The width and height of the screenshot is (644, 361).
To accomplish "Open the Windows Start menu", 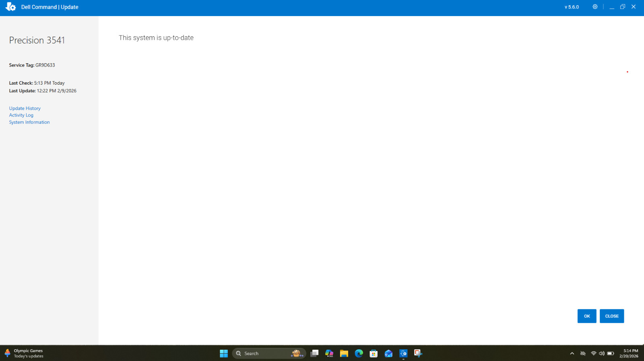I will click(224, 353).
